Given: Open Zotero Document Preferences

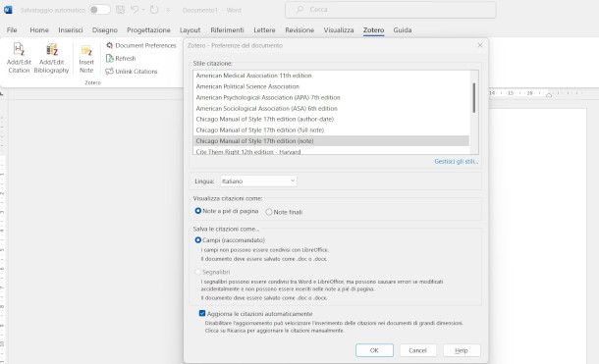Looking at the screenshot, I should point(141,45).
